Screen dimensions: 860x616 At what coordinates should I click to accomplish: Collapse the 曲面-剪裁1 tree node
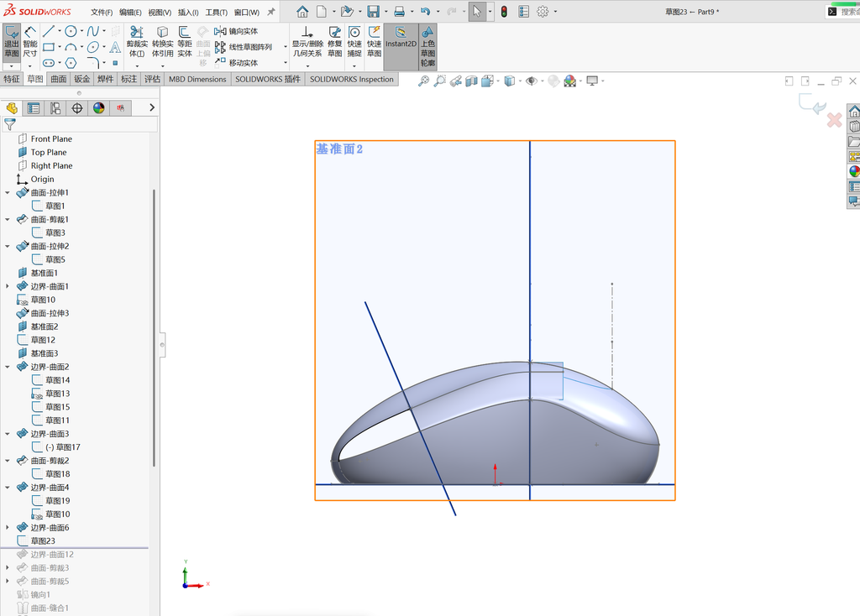7,219
